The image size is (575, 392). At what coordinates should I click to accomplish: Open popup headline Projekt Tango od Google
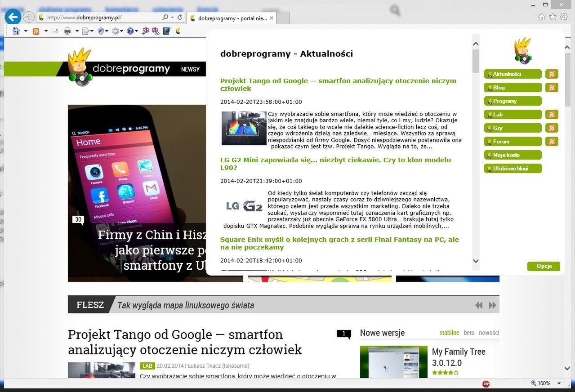point(338,85)
